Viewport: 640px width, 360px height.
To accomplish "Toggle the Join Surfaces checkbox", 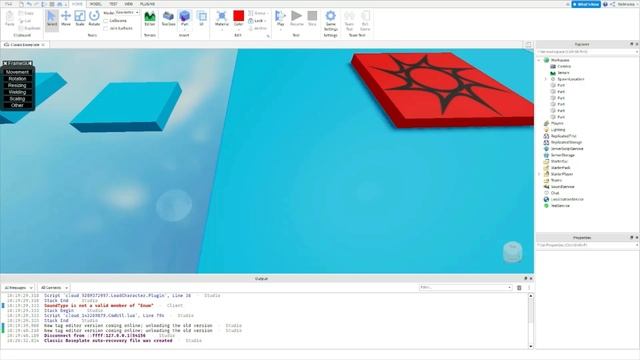I will 106,29.
